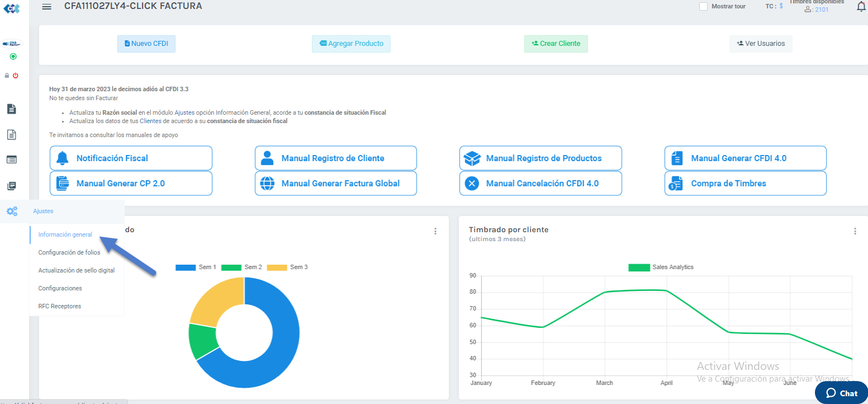Click the stacked pages icon in sidebar
Viewport: 868px width, 404px height.
11,186
